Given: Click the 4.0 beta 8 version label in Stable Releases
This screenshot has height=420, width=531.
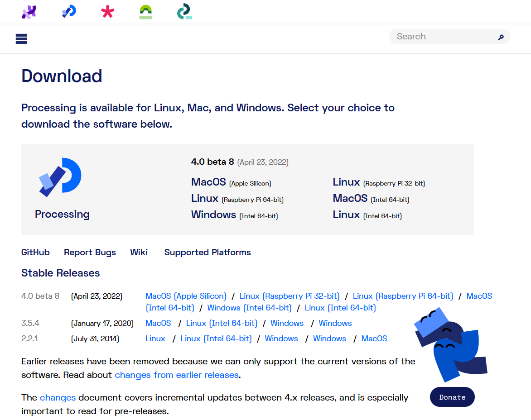Looking at the screenshot, I should (x=40, y=296).
